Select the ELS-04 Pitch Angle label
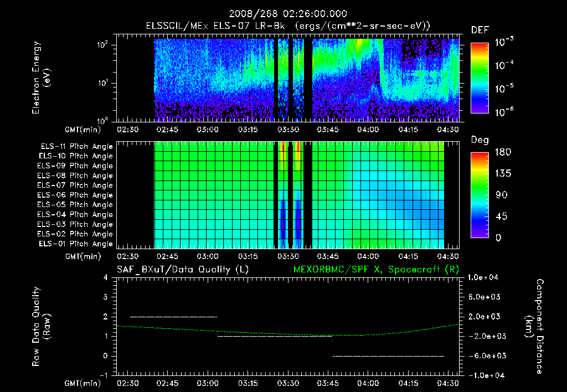Image resolution: width=567 pixels, height=392 pixels. click(x=75, y=214)
